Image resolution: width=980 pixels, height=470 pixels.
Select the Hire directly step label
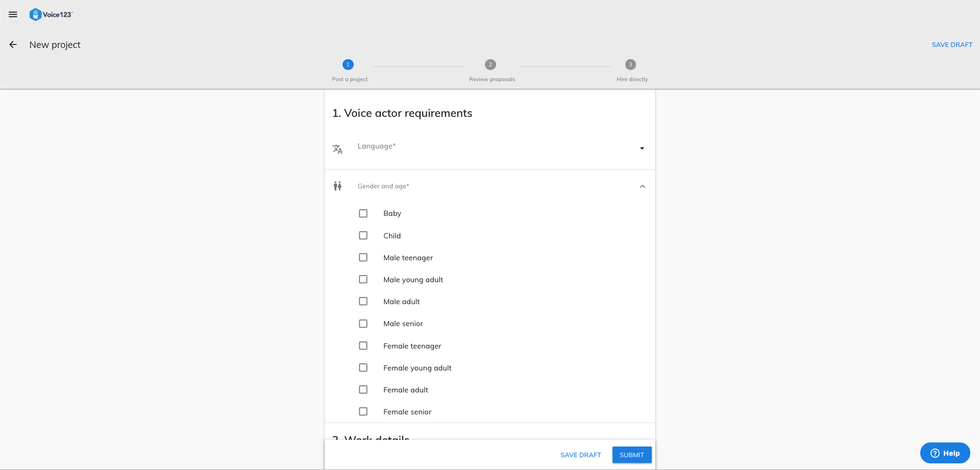click(x=632, y=80)
